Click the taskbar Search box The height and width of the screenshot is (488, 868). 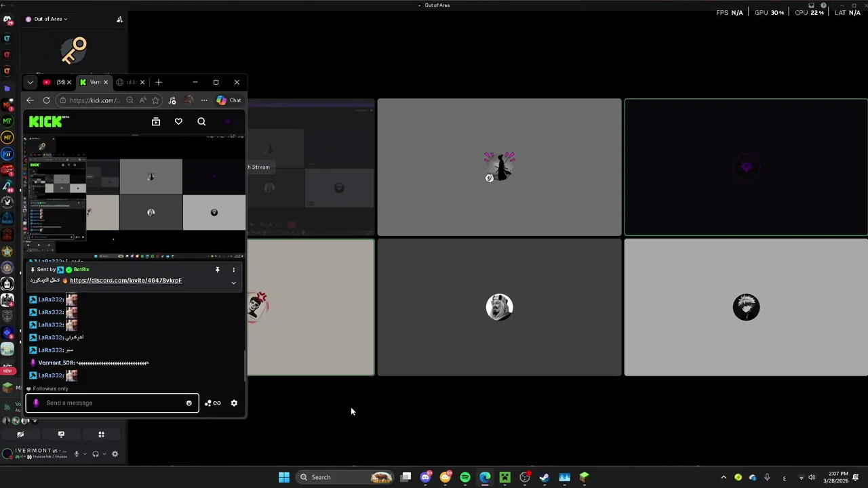[344, 477]
